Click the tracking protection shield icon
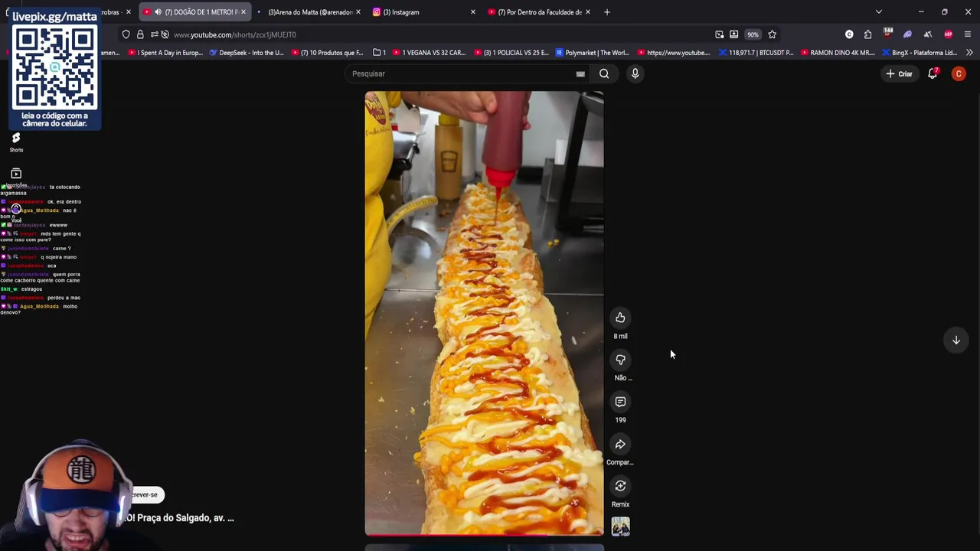Image resolution: width=980 pixels, height=551 pixels. tap(126, 34)
